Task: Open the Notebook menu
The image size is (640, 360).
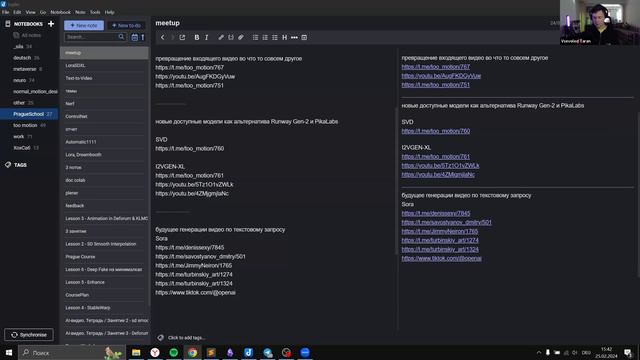Action: 60,12
